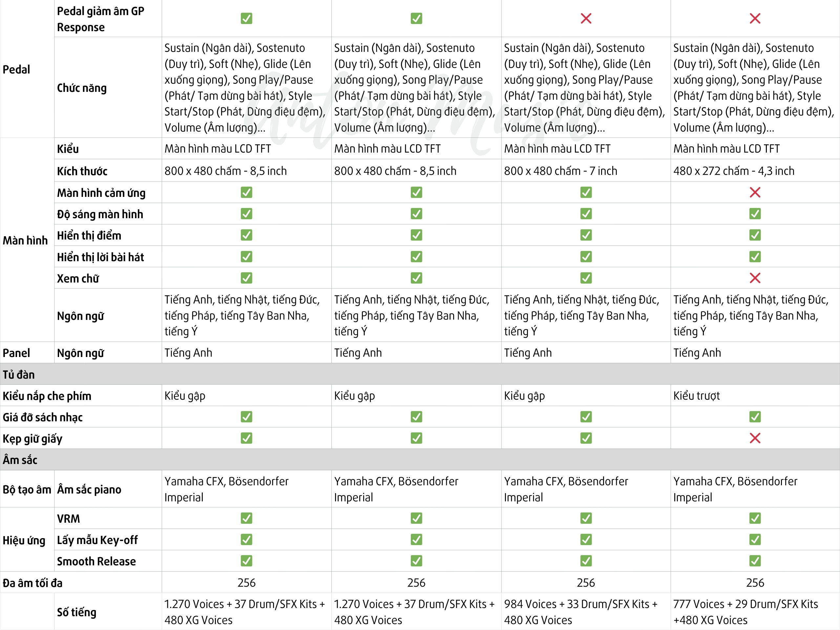Click the 777 Voices cell
This screenshot has height=630, width=840.
pos(745,612)
